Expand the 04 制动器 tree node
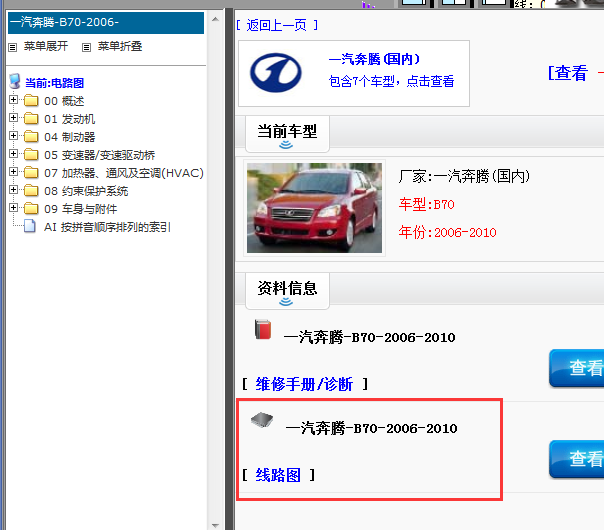 pyautogui.click(x=13, y=136)
